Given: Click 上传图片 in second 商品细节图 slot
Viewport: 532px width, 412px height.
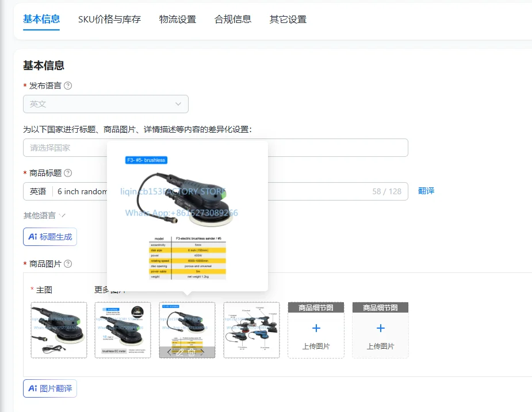Looking at the screenshot, I should coord(380,346).
